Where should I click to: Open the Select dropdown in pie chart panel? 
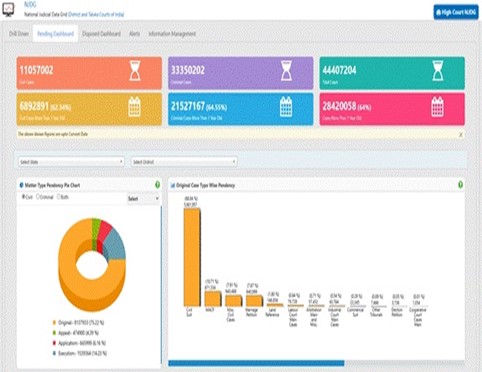tap(143, 199)
